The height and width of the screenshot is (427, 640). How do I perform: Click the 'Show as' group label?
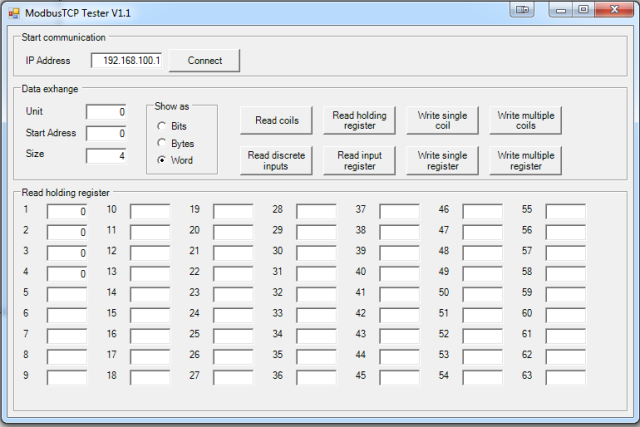click(x=171, y=106)
